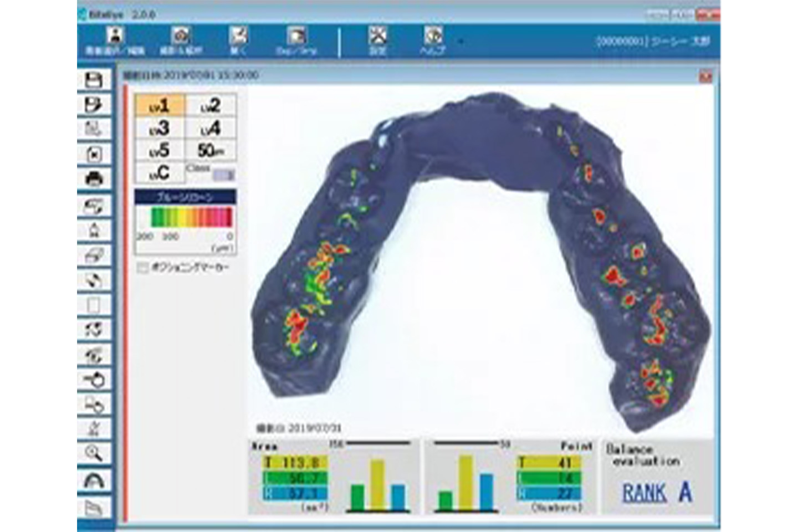Open the patient select/edit toolbar icon
The height and width of the screenshot is (532, 798).
click(x=115, y=42)
